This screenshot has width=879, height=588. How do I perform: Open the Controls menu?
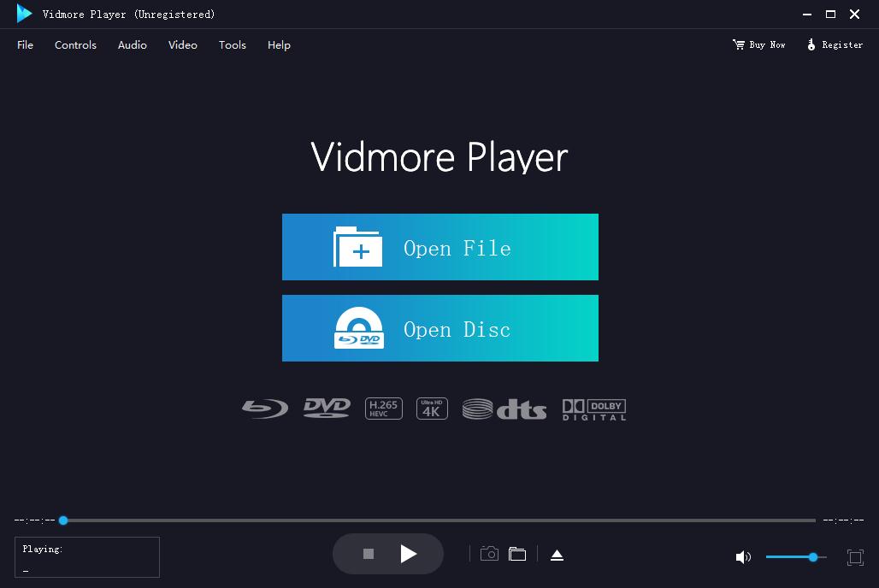[x=75, y=44]
